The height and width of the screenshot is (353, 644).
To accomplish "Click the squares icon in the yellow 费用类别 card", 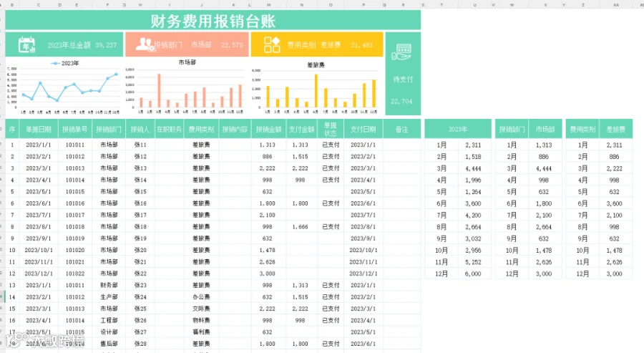I will [x=271, y=45].
